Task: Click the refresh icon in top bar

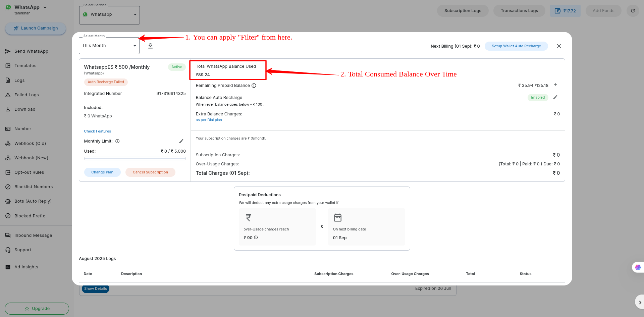Action: [633, 11]
